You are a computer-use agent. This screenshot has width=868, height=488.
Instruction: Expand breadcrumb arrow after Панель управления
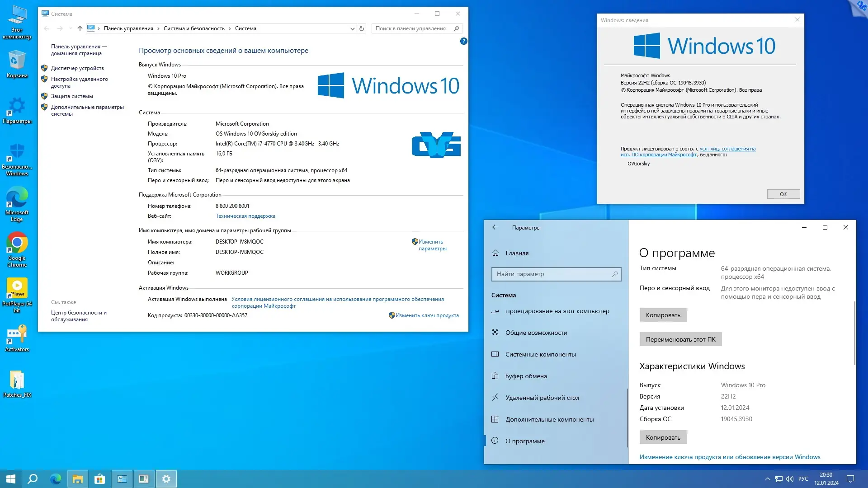coord(158,28)
